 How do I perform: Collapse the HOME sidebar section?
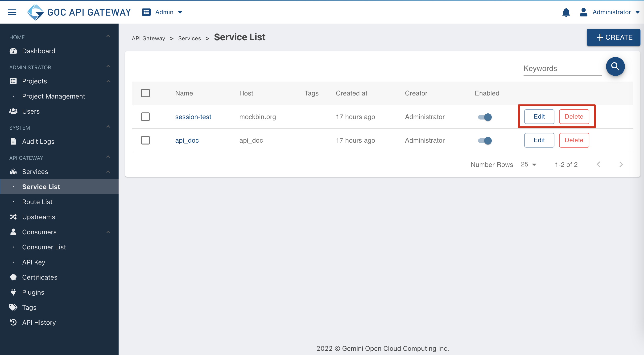point(108,36)
